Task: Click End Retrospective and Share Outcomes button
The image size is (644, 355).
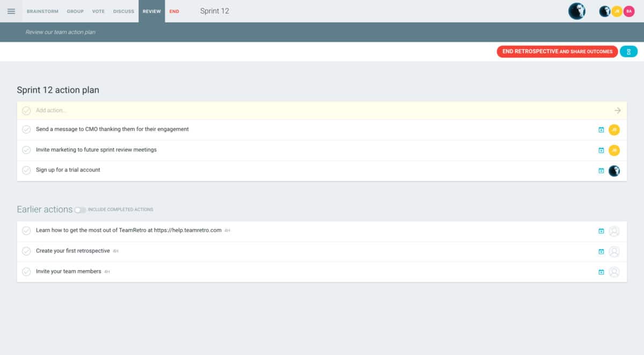Action: (557, 51)
